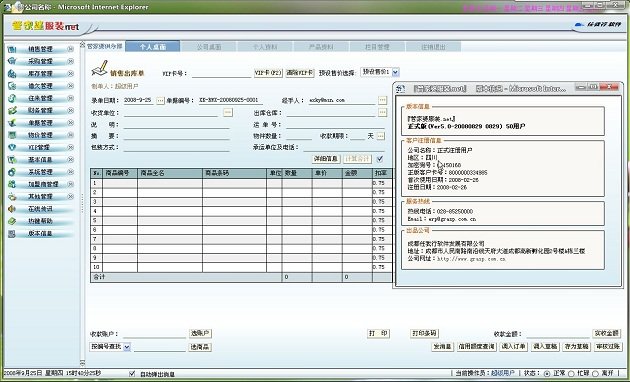The height and width of the screenshot is (382, 630).
Task: Click 商品编号 cell in row 1
Action: [x=120, y=183]
